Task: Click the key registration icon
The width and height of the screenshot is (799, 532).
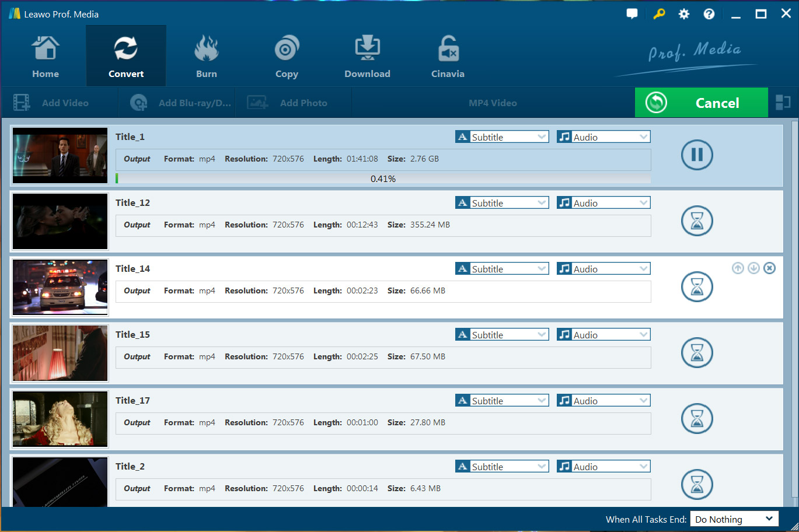Action: tap(659, 13)
